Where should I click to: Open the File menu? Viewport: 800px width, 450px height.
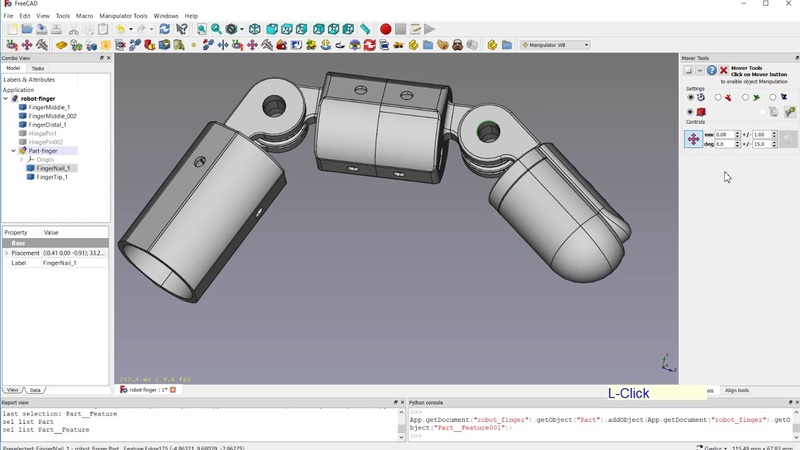8,16
